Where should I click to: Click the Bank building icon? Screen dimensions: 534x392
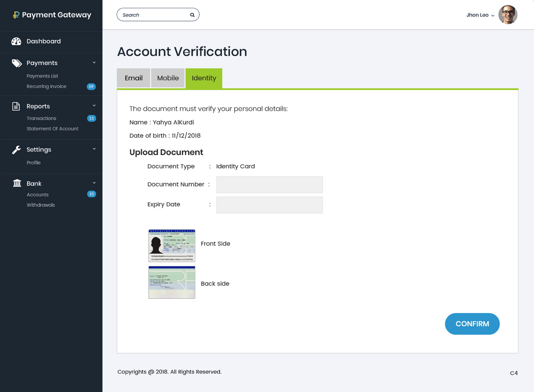coord(17,183)
